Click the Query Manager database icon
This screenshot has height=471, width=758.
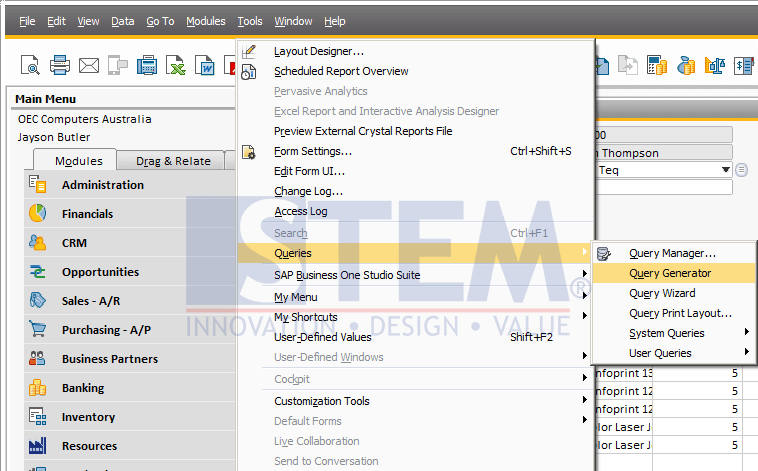point(604,253)
